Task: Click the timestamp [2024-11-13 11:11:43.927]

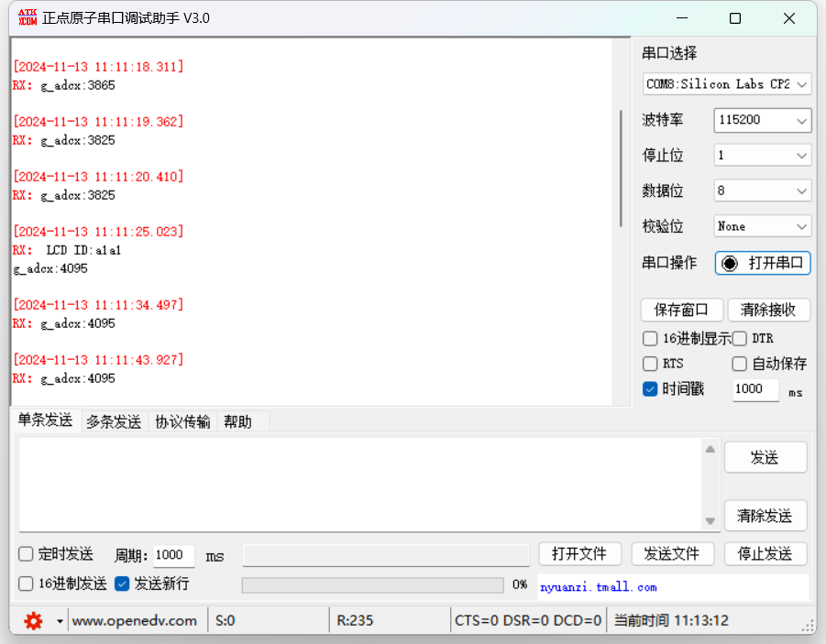Action: (98, 360)
